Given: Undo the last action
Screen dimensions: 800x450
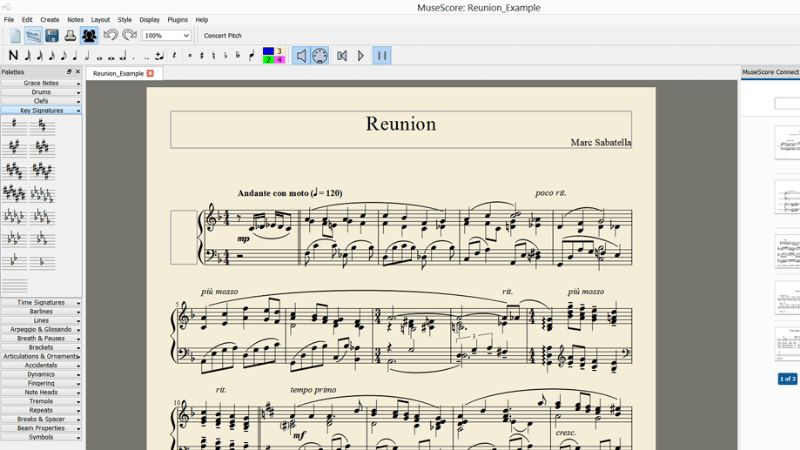Looking at the screenshot, I should tap(110, 35).
